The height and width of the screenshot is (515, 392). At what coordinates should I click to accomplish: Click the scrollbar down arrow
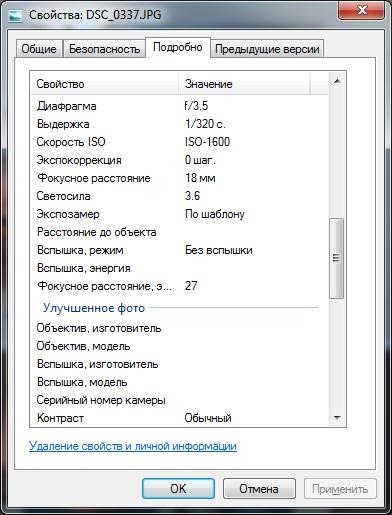click(x=337, y=417)
